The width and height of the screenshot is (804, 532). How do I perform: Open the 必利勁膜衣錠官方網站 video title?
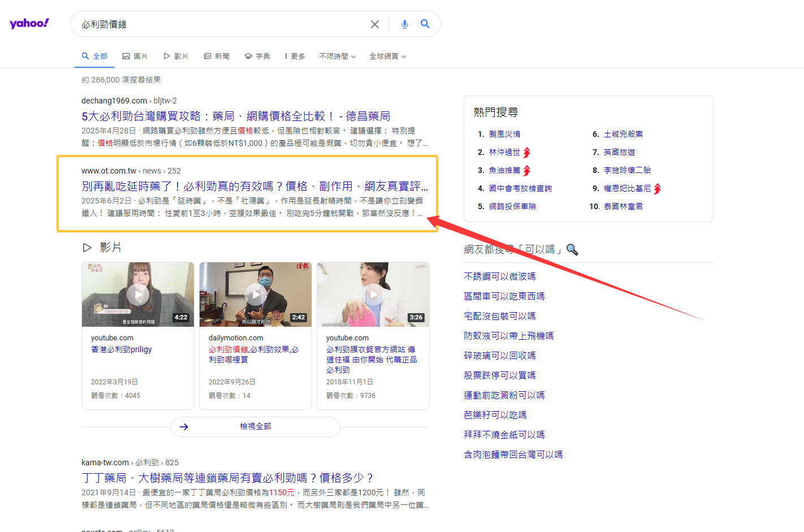[371, 360]
